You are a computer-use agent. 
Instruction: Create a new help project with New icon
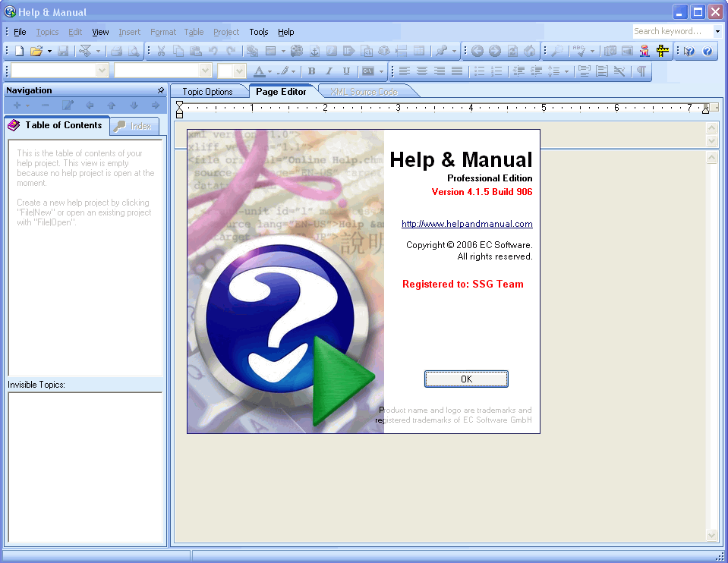(x=19, y=51)
